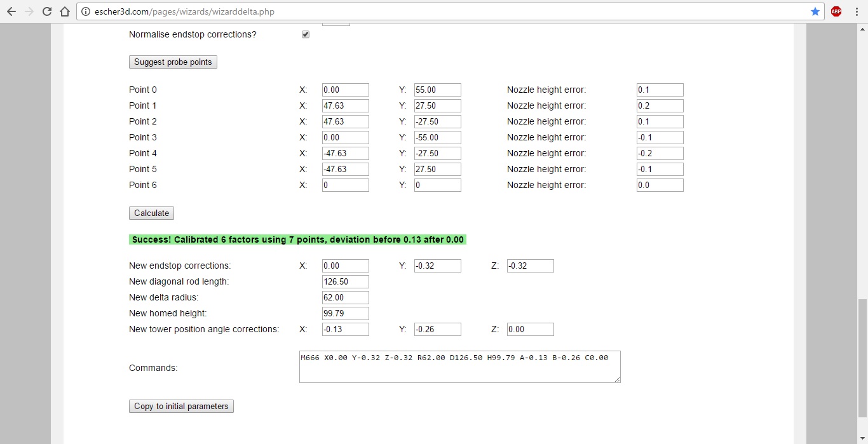This screenshot has width=868, height=444.
Task: Edit Point 6 X coordinate field
Action: click(346, 185)
